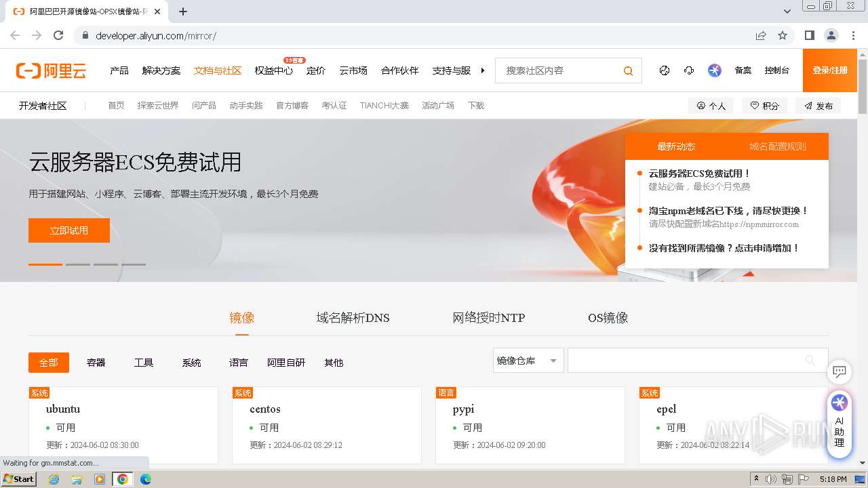Switch to the 网络授时NTP tab
Image resolution: width=868 pixels, height=488 pixels.
pos(489,318)
